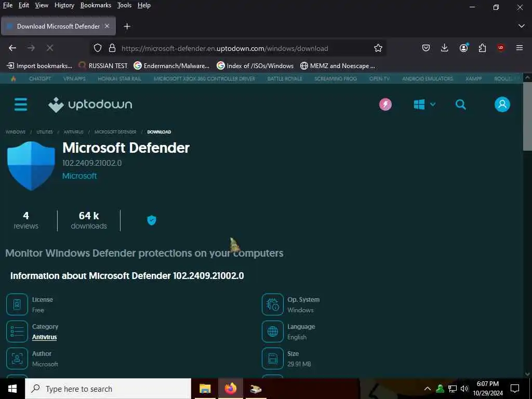This screenshot has width=532, height=399.
Task: Open the site search magnifier
Action: [460, 104]
